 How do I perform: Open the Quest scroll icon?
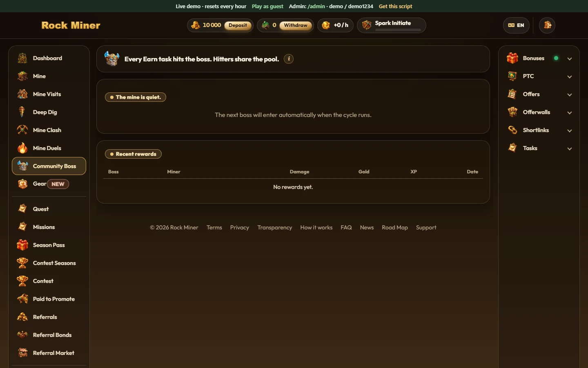tap(22, 209)
